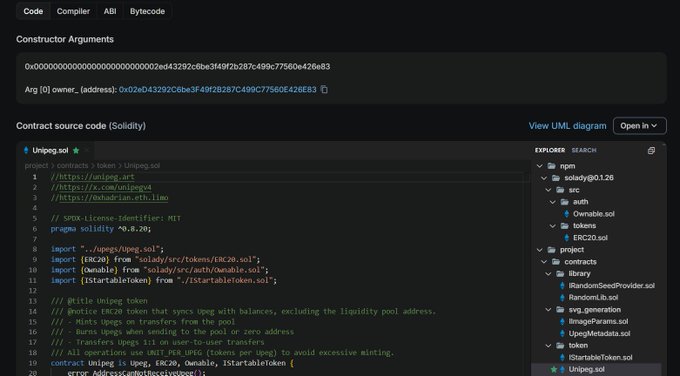Click the solady@0.1.26 folder icon
This screenshot has height=376, width=680.
pos(556,178)
